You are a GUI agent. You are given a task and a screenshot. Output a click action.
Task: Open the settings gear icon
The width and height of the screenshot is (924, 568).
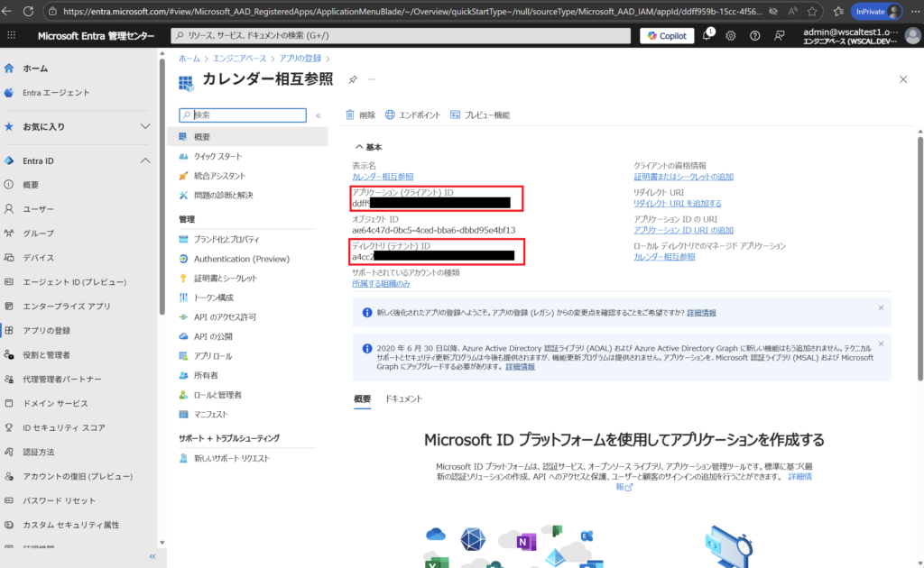click(731, 35)
